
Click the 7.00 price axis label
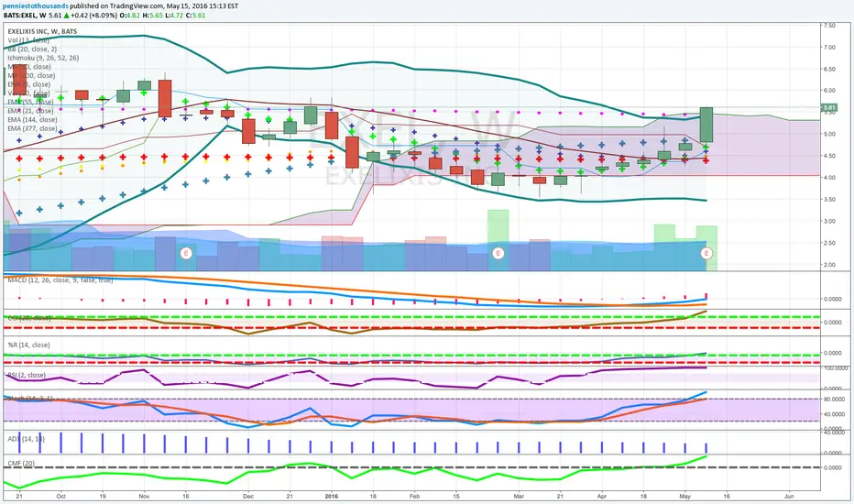click(829, 48)
